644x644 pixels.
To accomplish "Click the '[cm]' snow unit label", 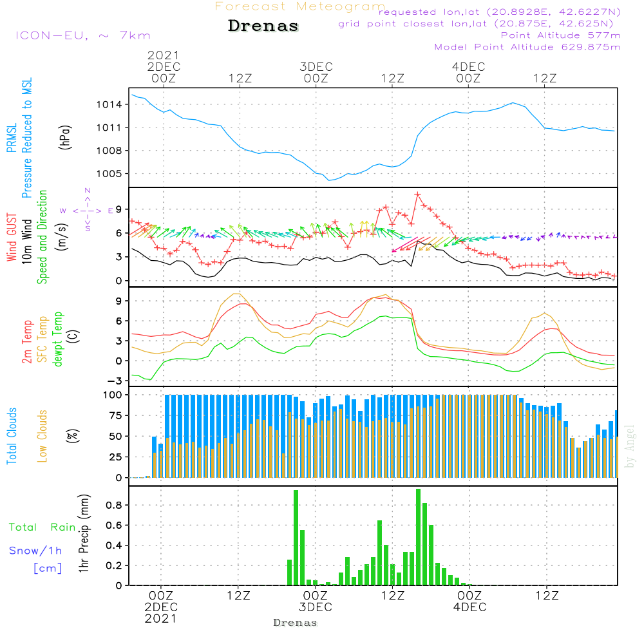I will 48,569.
